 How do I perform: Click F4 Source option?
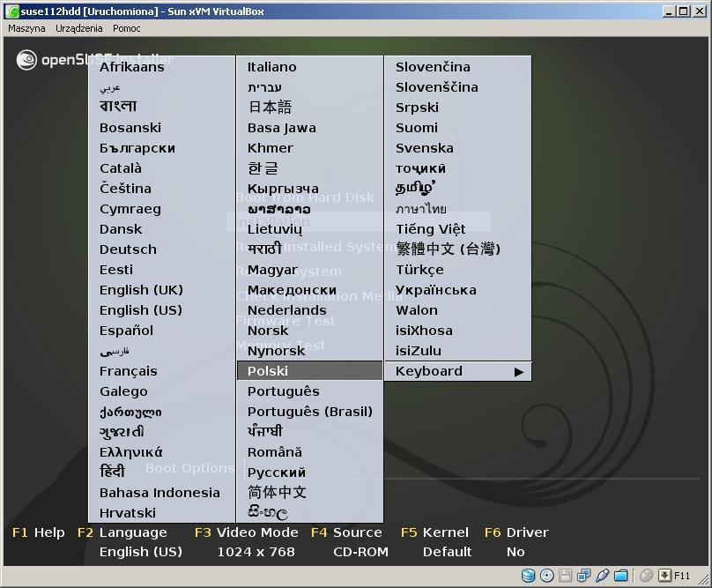[x=346, y=532]
